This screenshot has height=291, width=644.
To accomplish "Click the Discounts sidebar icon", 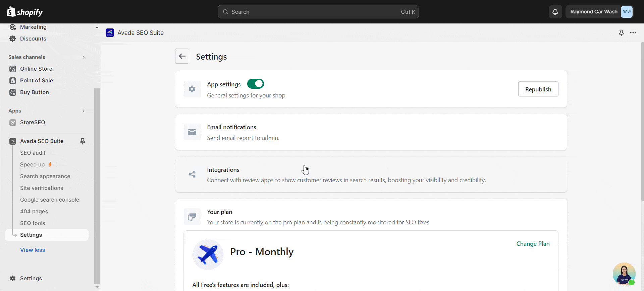I will pos(13,39).
